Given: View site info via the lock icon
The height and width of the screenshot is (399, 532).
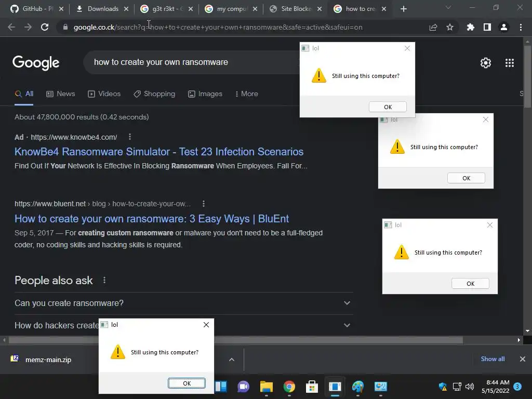Looking at the screenshot, I should [65, 27].
